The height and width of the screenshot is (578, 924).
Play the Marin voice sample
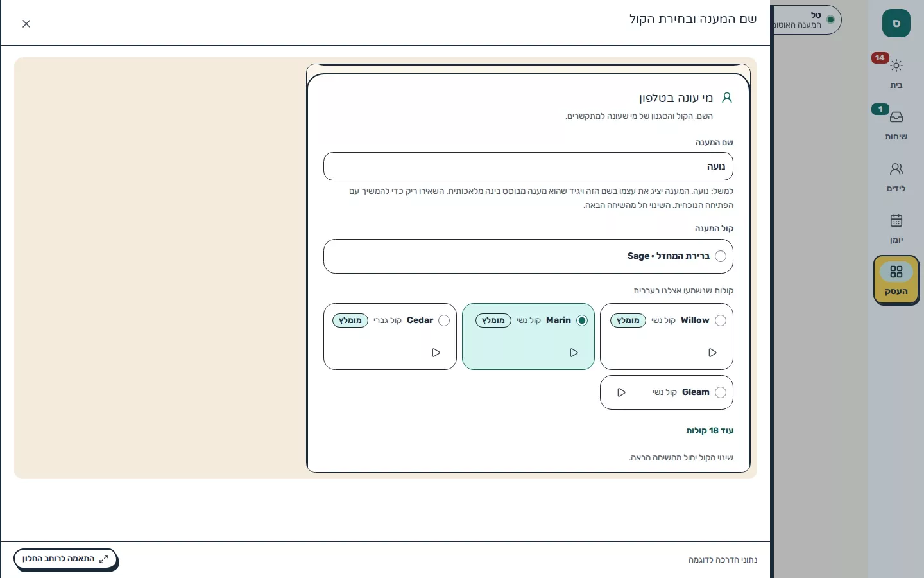pyautogui.click(x=574, y=353)
